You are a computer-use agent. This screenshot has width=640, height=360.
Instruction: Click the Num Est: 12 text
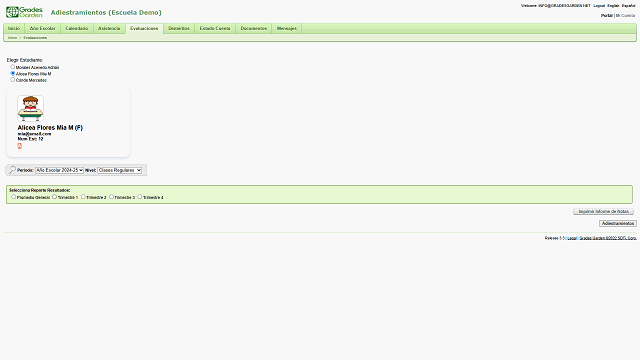pyautogui.click(x=30, y=139)
